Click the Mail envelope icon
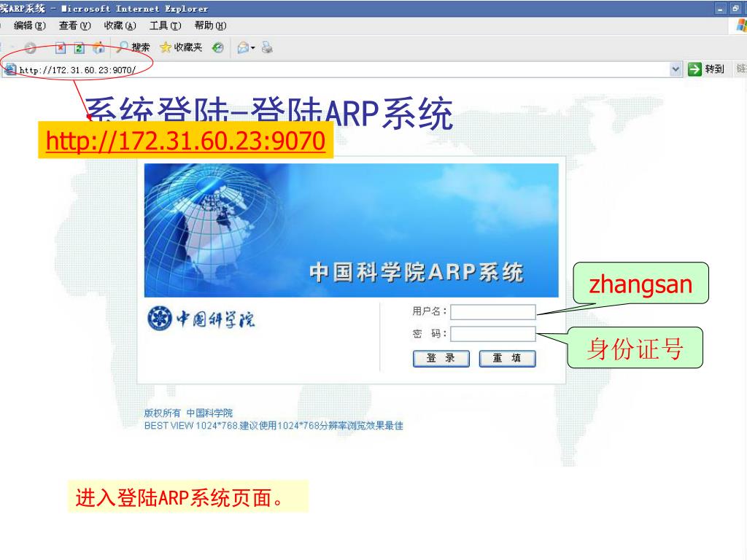Image resolution: width=747 pixels, height=560 pixels. click(x=243, y=47)
